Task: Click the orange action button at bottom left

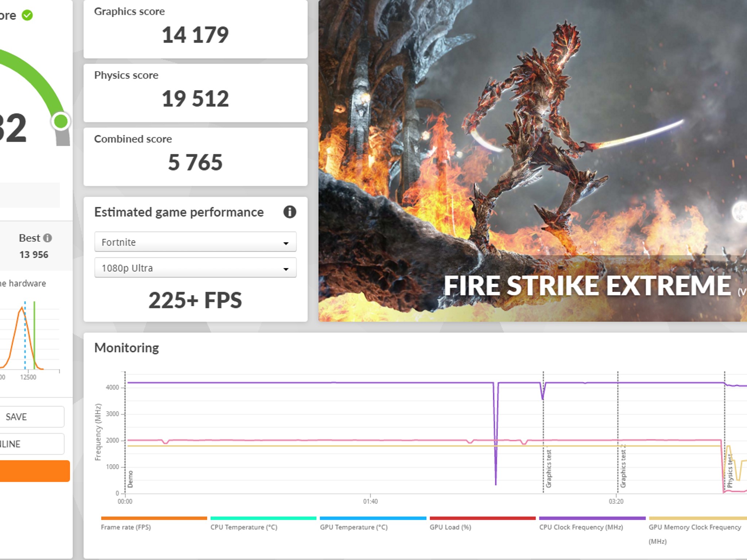Action: [x=35, y=471]
